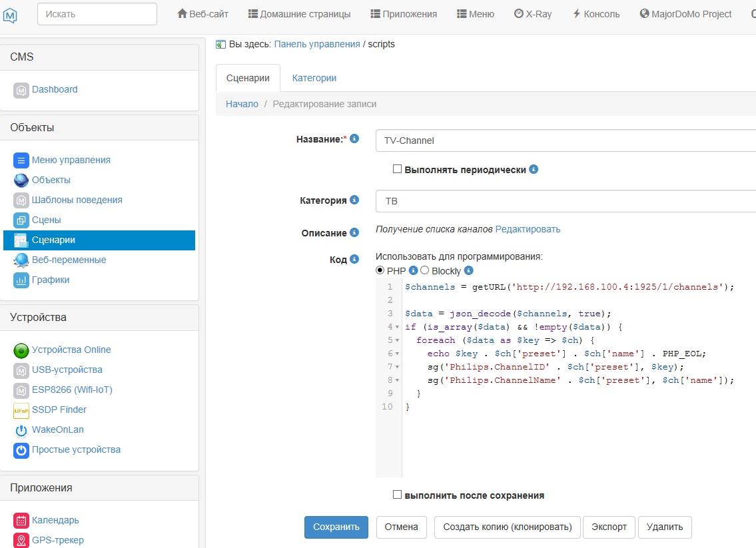Click the MajorDoMo logo icon
This screenshot has width=756, height=548.
[x=10, y=14]
